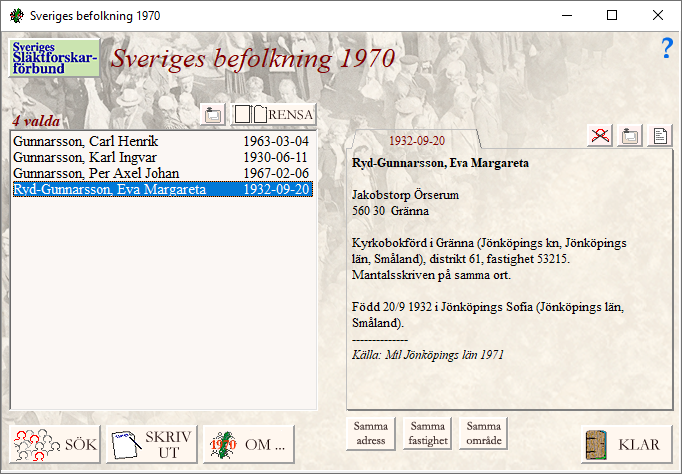The height and width of the screenshot is (474, 682).
Task: Select Gunnarsson, Carl Henrik in the list
Action: (x=163, y=141)
